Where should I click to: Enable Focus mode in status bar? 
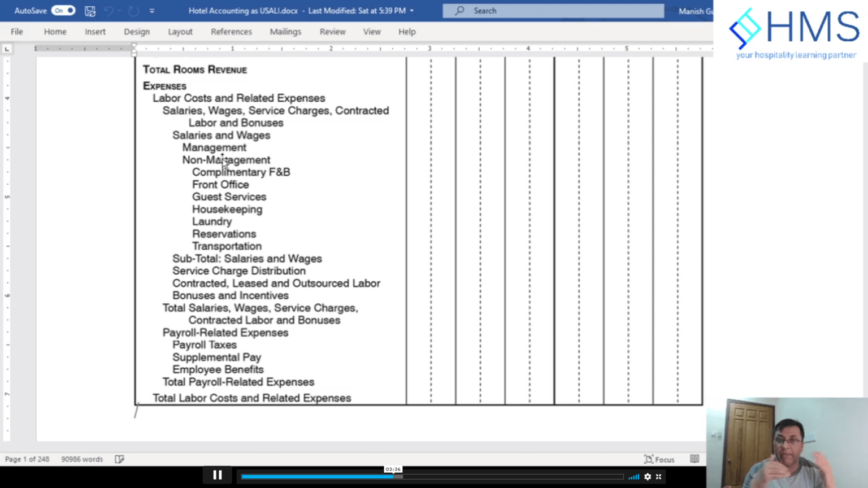[x=659, y=459]
